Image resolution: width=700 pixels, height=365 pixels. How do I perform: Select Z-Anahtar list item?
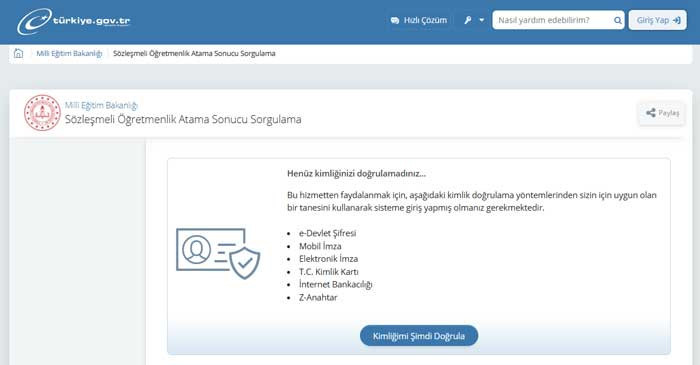point(318,298)
